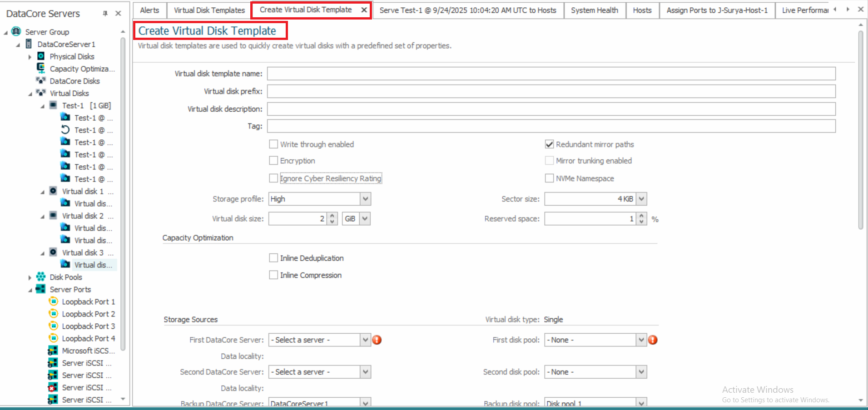Uncheck Redundant mirror paths
This screenshot has width=868, height=410.
tap(549, 144)
